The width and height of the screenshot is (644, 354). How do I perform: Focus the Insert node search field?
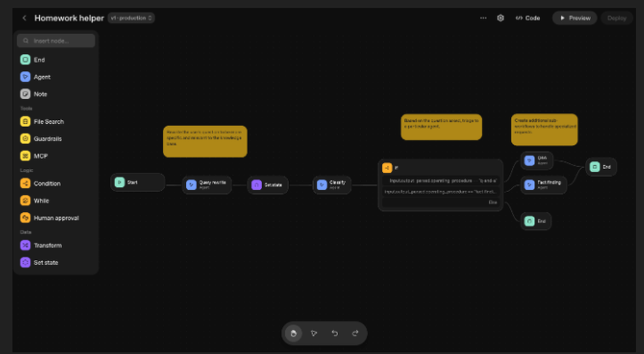coord(56,41)
